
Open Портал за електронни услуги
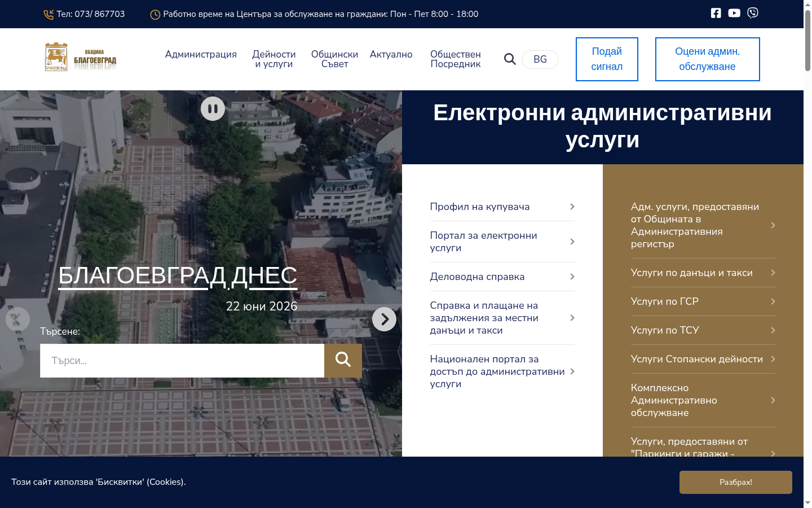click(502, 242)
